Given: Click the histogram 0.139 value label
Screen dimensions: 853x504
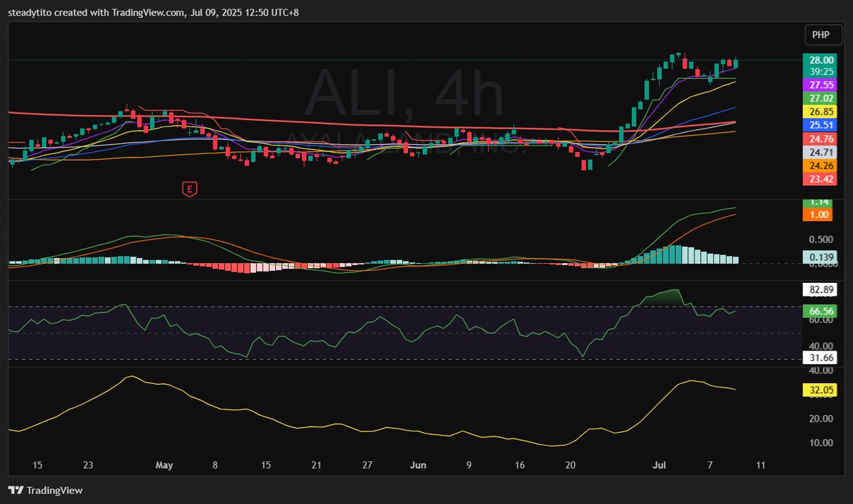Looking at the screenshot, I should tap(819, 257).
